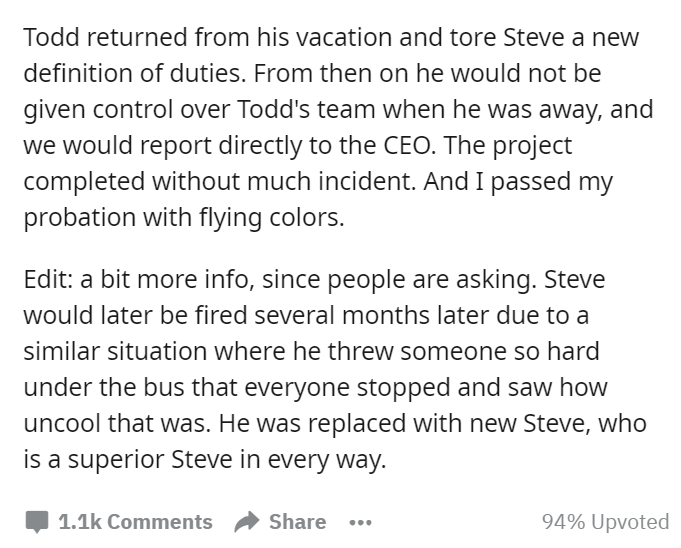
Task: Click the phrase "definition of duties"
Action: click(132, 73)
